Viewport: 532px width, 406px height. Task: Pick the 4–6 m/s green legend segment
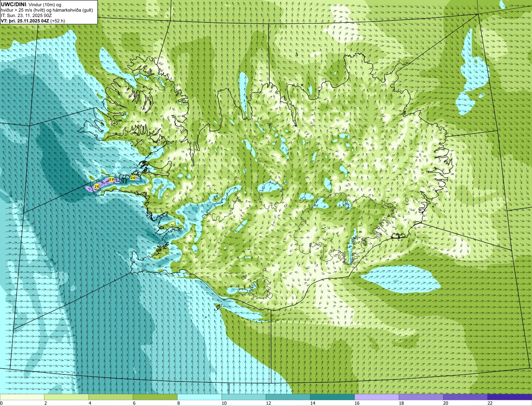click(x=111, y=397)
